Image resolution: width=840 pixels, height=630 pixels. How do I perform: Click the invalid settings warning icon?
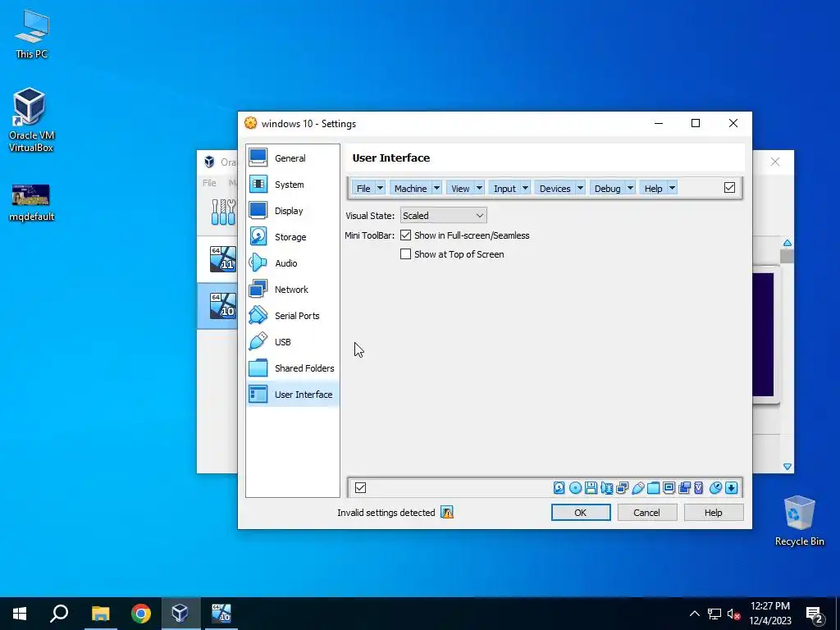click(447, 513)
